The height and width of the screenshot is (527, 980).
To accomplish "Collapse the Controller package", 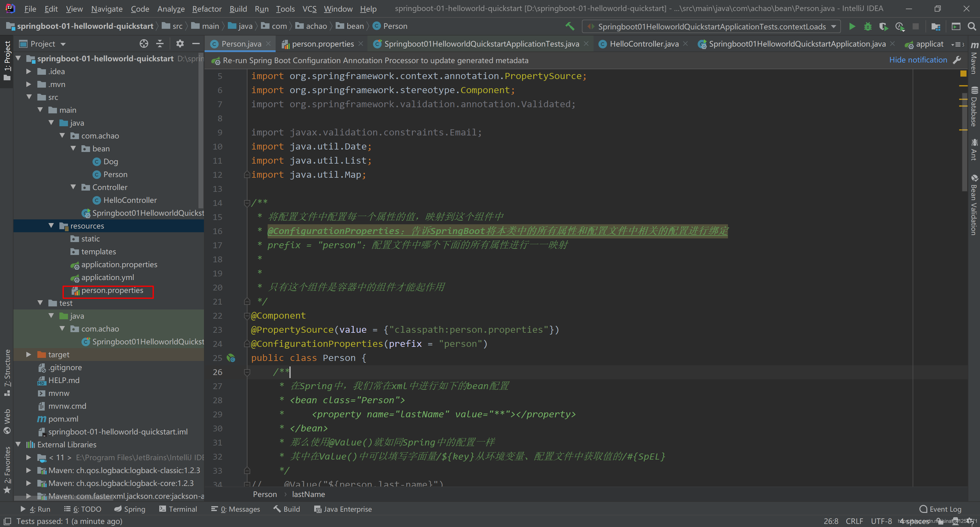I will tap(73, 187).
